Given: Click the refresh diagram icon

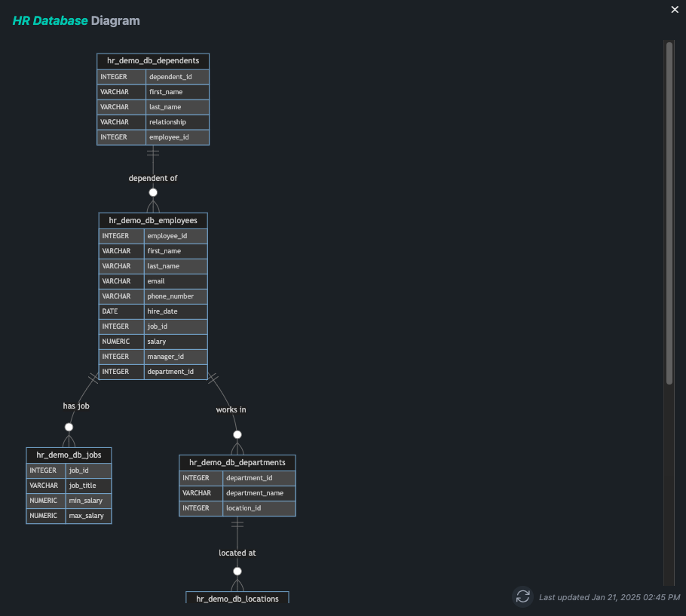Looking at the screenshot, I should [523, 596].
